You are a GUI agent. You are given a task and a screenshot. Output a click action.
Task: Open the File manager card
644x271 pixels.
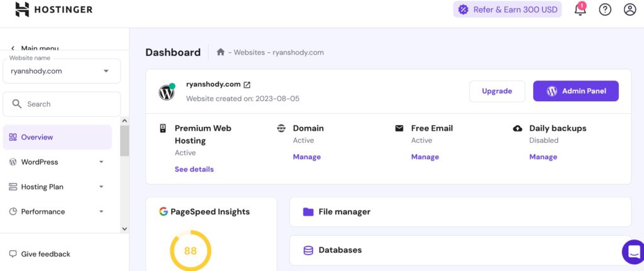[460, 212]
